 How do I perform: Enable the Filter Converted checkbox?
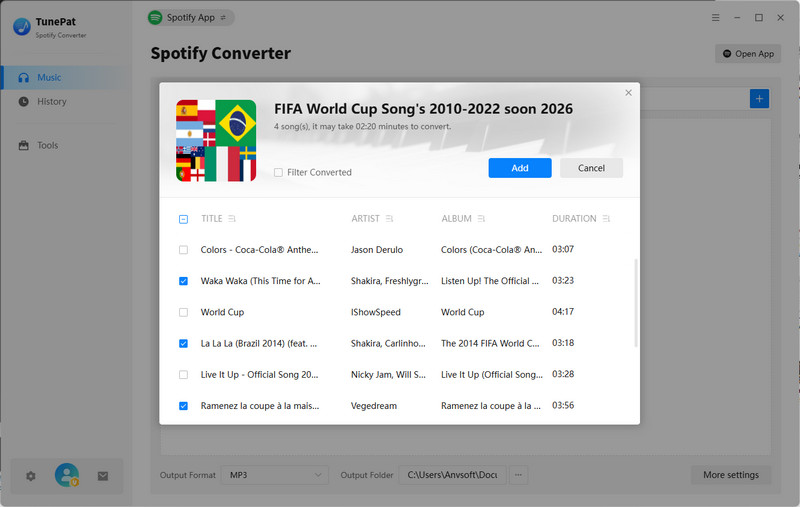point(278,172)
